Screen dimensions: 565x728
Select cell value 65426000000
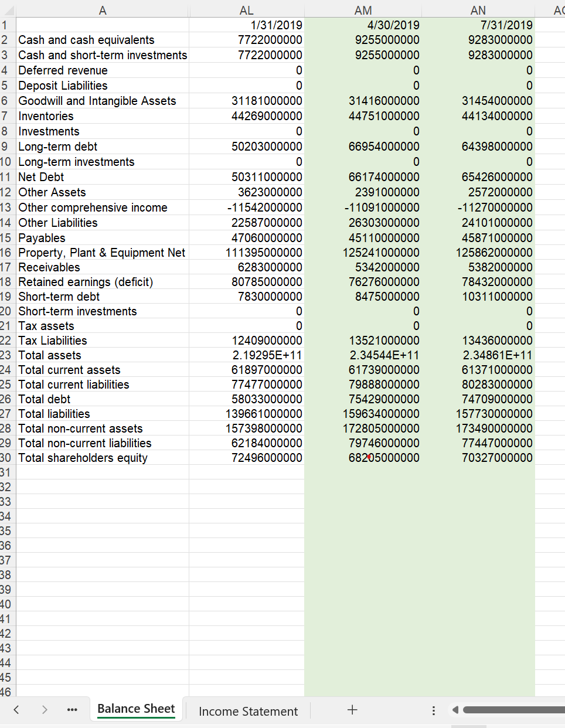click(x=478, y=177)
